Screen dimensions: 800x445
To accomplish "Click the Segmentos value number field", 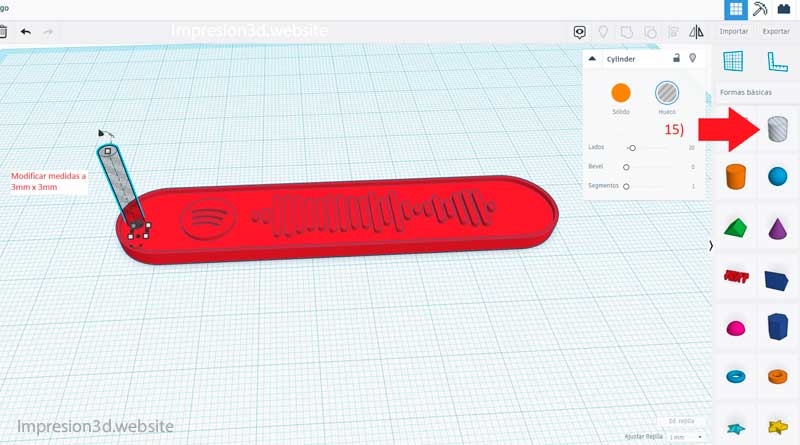I will (x=693, y=186).
